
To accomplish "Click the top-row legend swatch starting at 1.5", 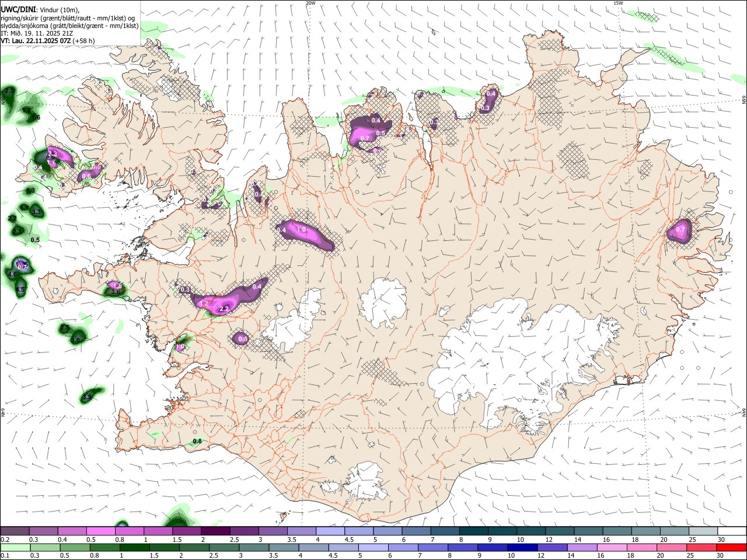I will tap(186, 531).
